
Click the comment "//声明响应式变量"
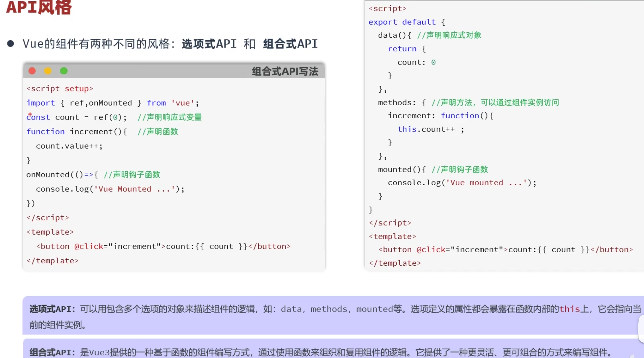tap(170, 117)
